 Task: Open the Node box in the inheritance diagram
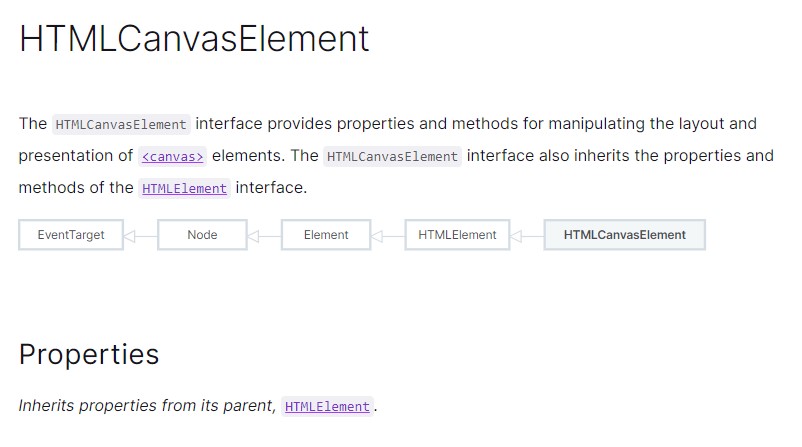point(202,235)
